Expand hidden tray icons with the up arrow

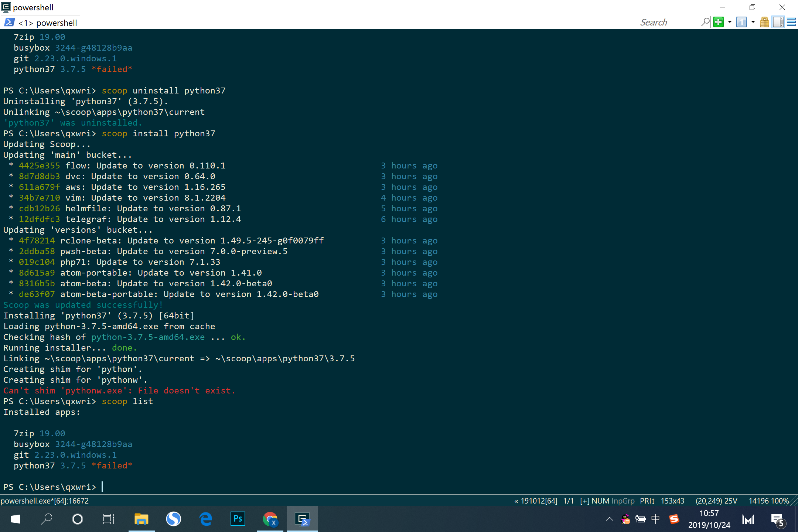tap(609, 519)
